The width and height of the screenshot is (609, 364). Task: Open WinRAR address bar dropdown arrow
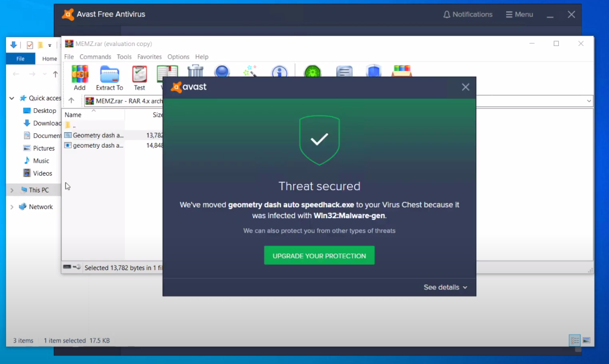click(x=589, y=101)
